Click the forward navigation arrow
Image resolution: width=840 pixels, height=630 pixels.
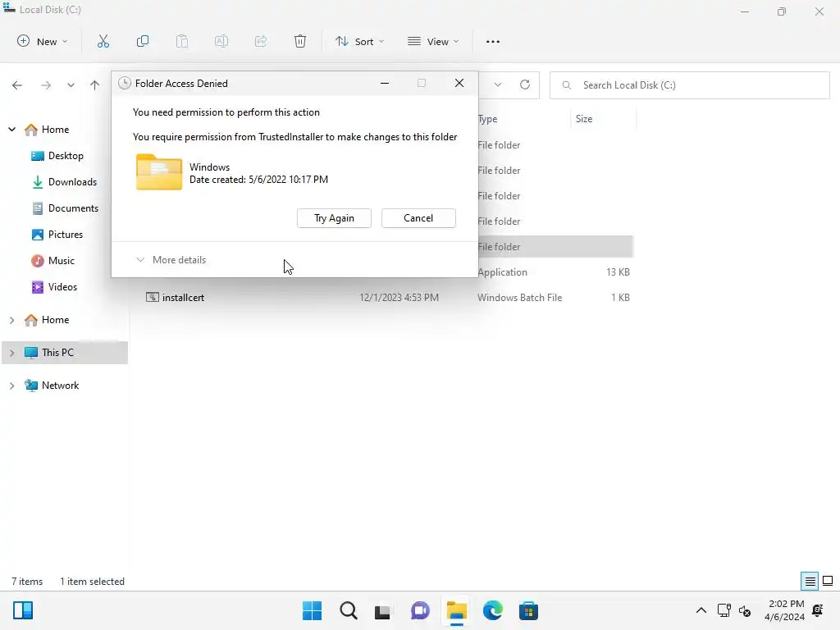pyautogui.click(x=46, y=85)
